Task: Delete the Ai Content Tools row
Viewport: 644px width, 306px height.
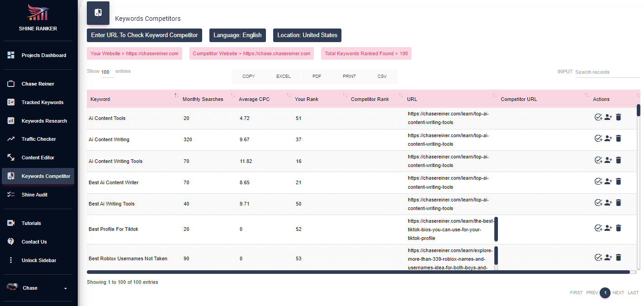Action: [x=619, y=117]
